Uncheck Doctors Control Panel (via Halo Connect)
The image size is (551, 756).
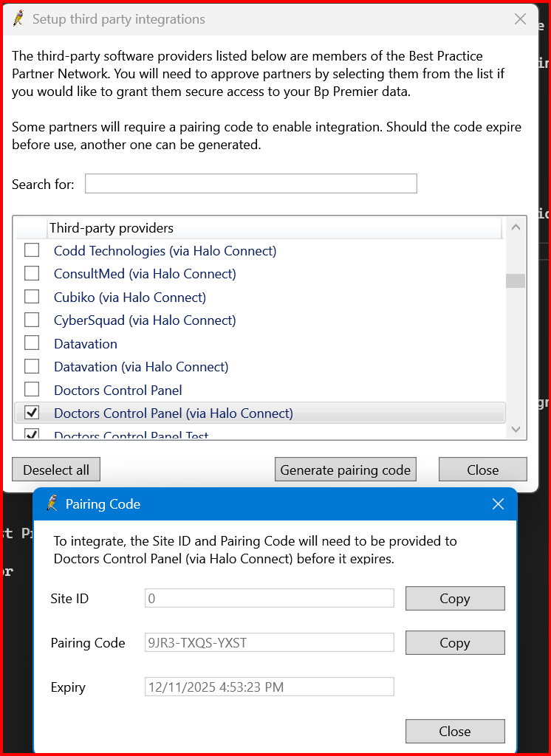(x=32, y=413)
